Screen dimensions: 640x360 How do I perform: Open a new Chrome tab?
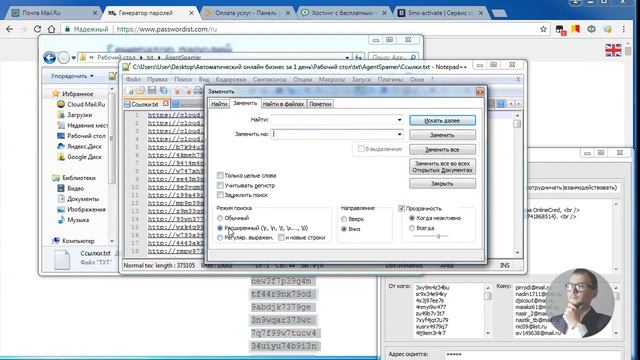pyautogui.click(x=499, y=13)
